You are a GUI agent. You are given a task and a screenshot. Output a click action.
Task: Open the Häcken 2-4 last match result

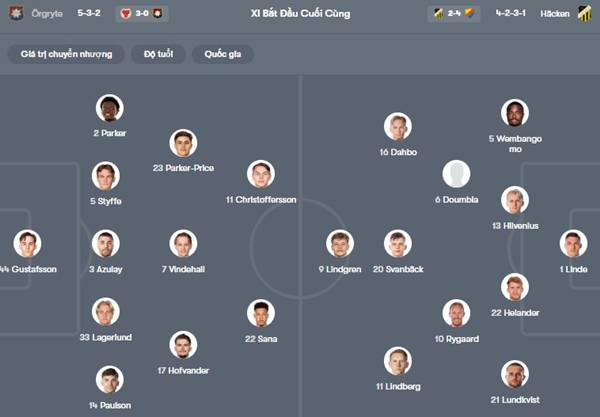(x=454, y=14)
